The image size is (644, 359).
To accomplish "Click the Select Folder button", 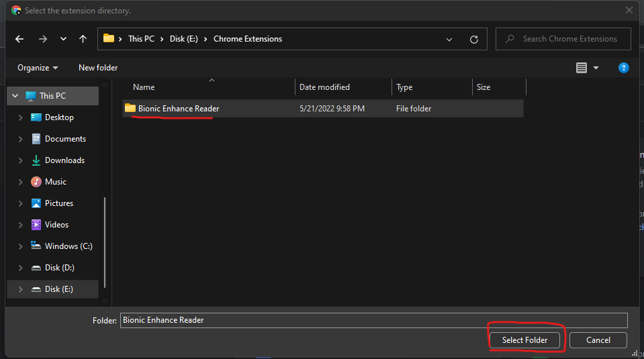I will (524, 340).
